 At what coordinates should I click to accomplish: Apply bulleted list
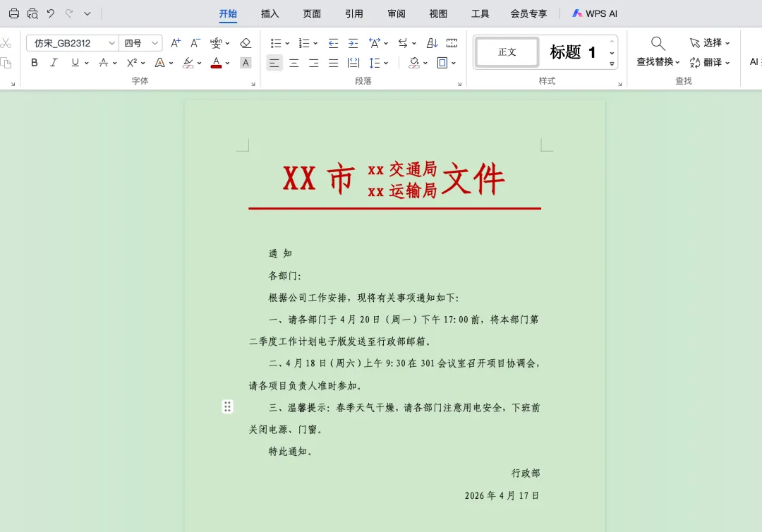point(276,43)
